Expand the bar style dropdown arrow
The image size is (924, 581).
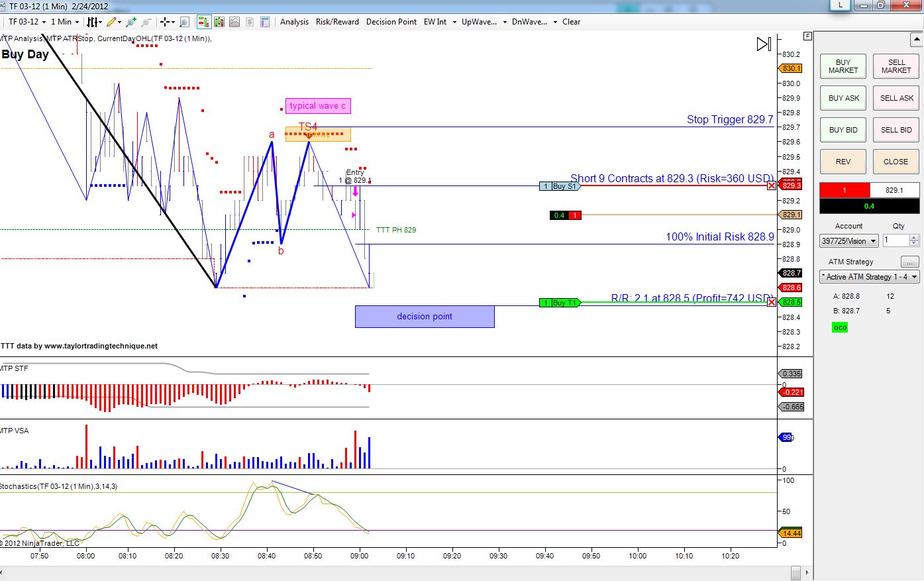[x=101, y=22]
